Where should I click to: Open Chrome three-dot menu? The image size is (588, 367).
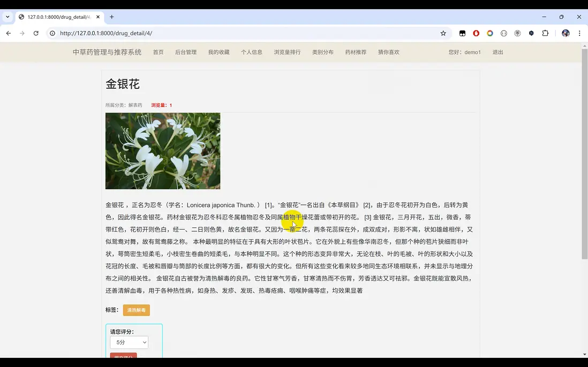tap(579, 33)
